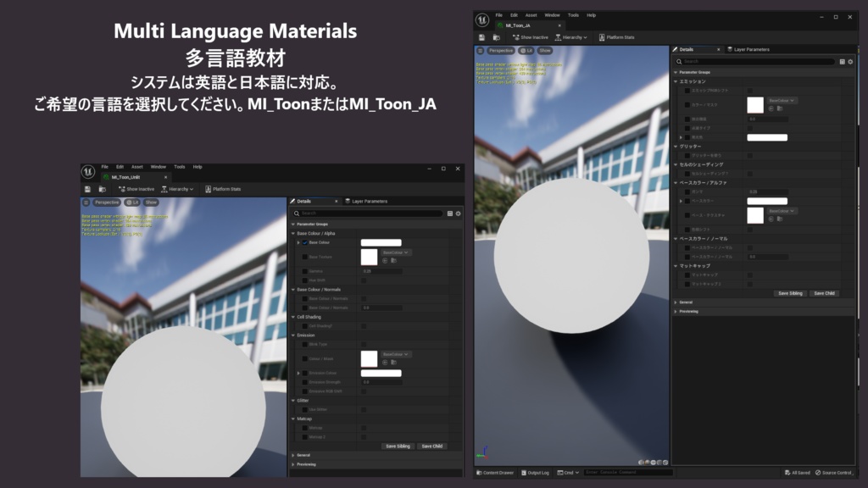Use selected asset arrow for ベース・テクスチャ
Screen dimensions: 868x488
(771, 219)
